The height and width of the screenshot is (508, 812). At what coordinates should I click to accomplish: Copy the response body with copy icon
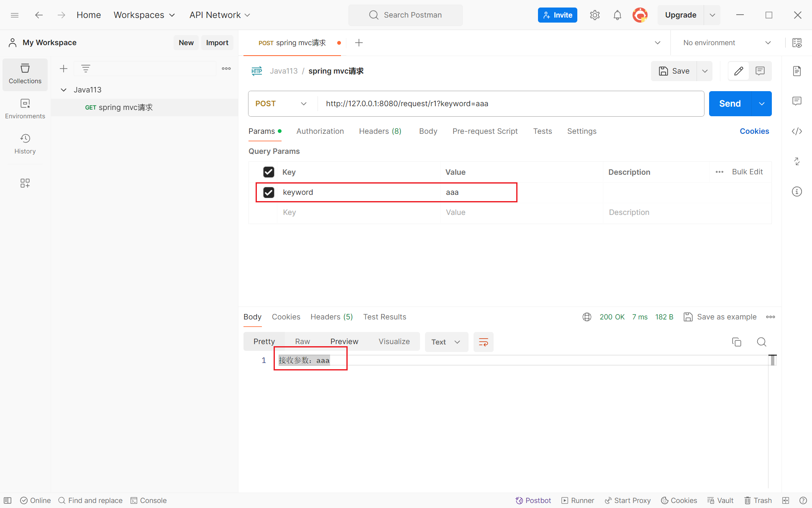click(x=736, y=342)
